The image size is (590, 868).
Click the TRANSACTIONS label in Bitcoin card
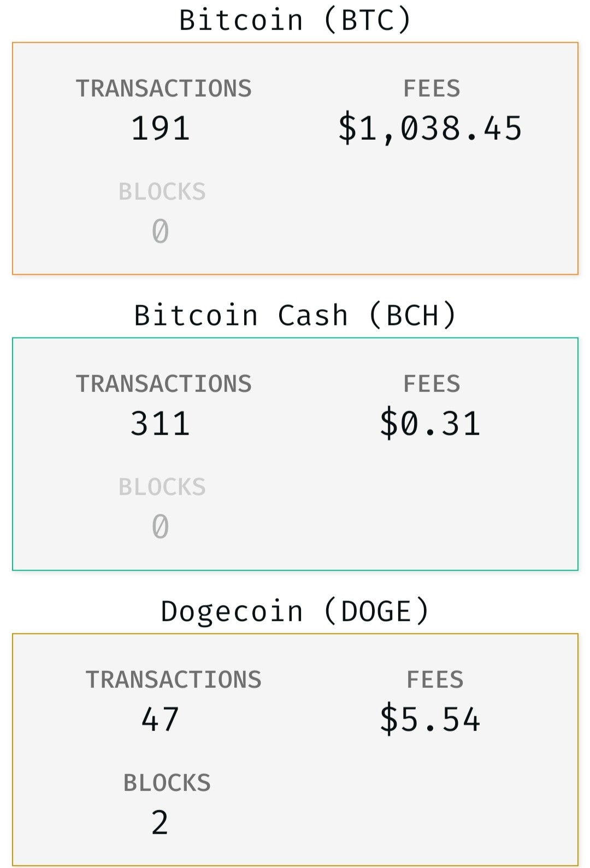[x=164, y=89]
